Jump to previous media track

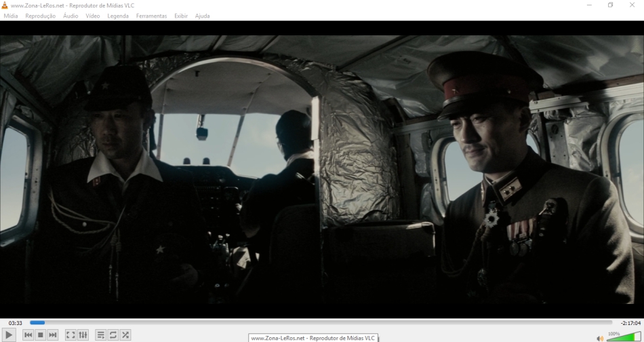28,335
